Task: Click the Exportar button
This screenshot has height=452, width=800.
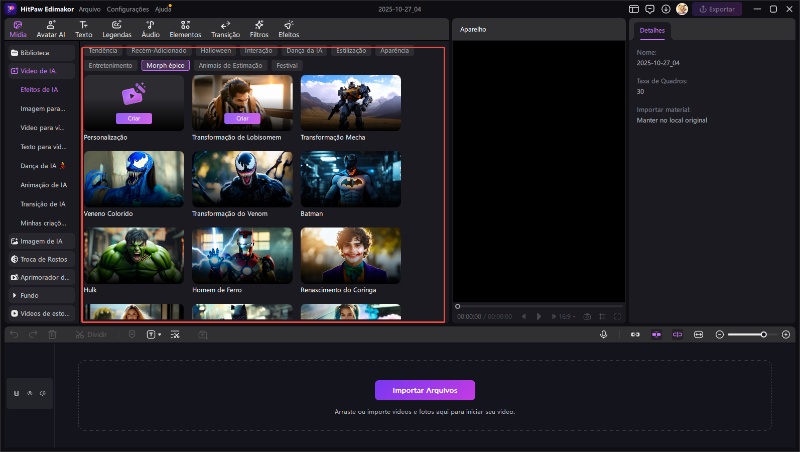Action: (717, 9)
